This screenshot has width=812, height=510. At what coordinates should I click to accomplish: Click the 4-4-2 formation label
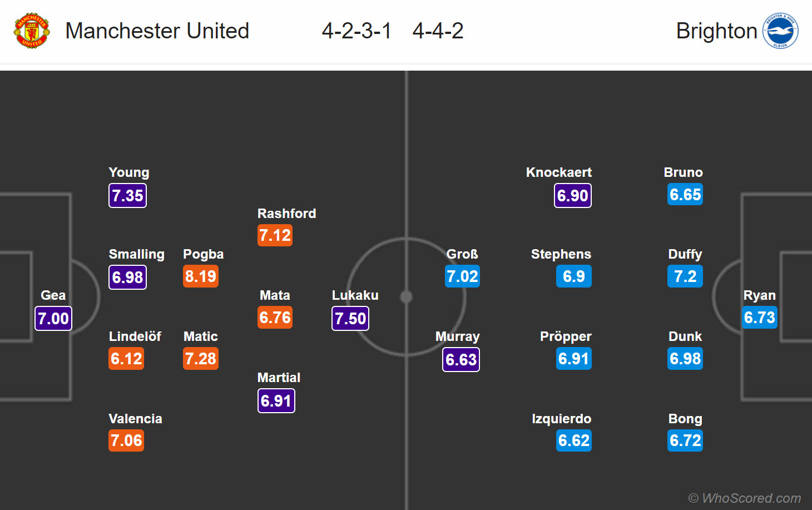(x=438, y=31)
